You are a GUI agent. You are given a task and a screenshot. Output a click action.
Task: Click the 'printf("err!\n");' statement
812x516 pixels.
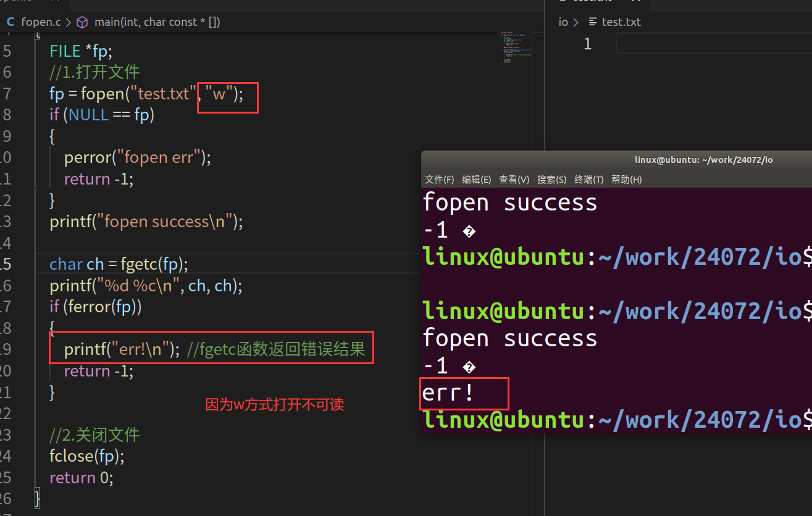122,349
